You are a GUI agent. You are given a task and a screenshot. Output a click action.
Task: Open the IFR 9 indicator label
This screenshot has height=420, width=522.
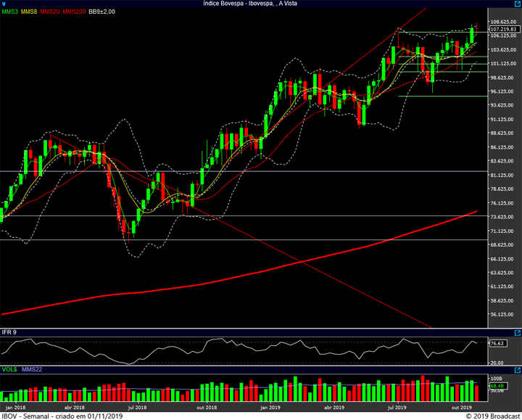[x=9, y=332]
